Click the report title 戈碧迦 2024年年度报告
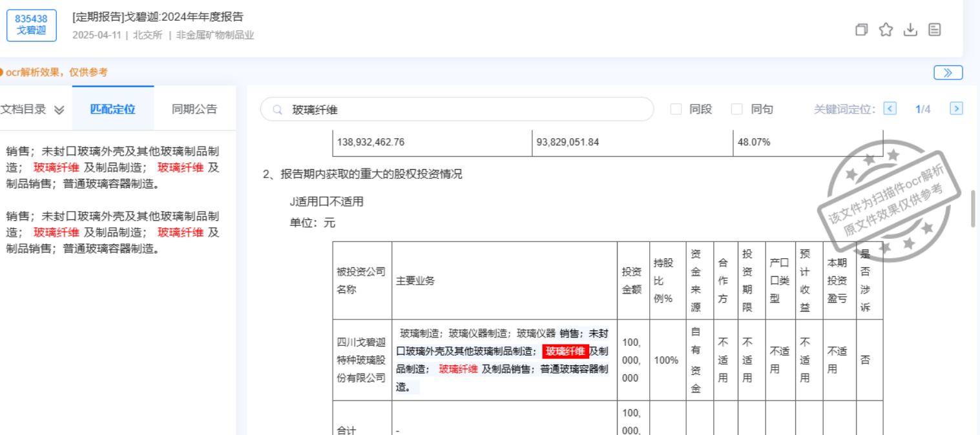Image resolution: width=980 pixels, height=435 pixels. coord(158,17)
